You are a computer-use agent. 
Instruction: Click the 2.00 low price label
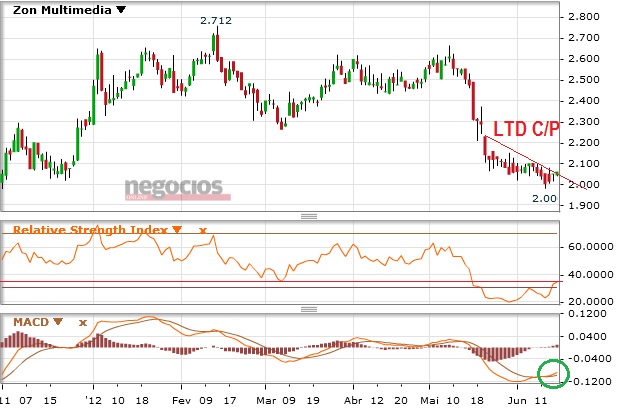544,198
